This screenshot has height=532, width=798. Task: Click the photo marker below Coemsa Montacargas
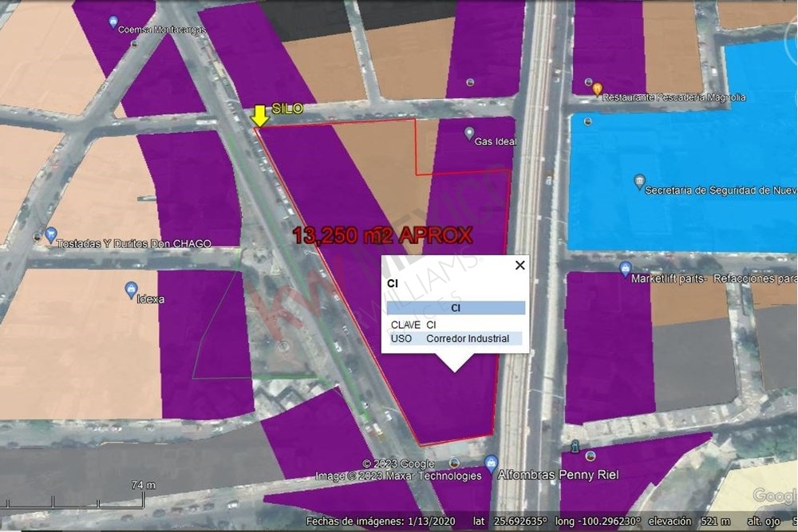(134, 44)
